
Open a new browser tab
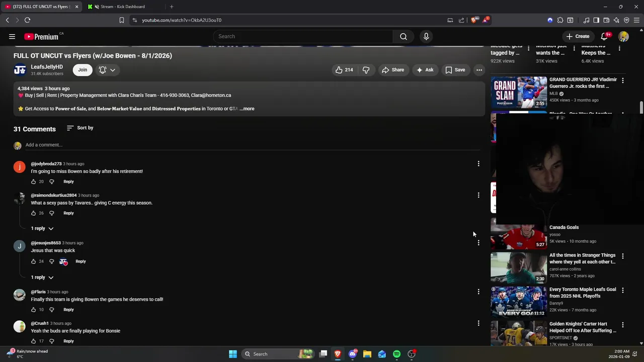coord(172,7)
